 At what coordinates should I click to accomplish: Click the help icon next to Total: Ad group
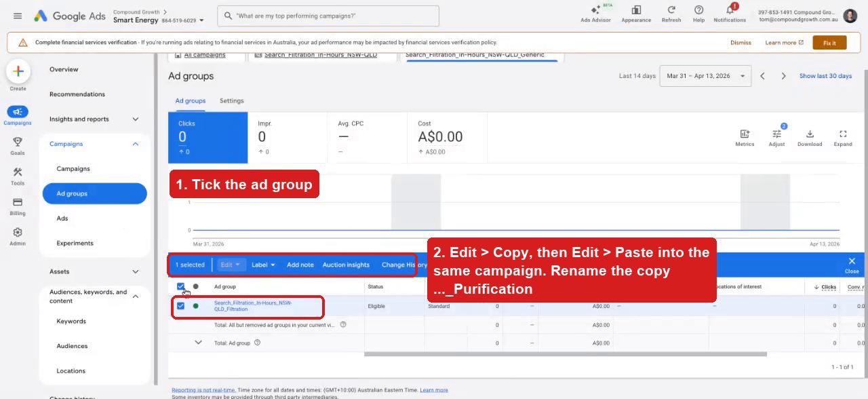257,343
